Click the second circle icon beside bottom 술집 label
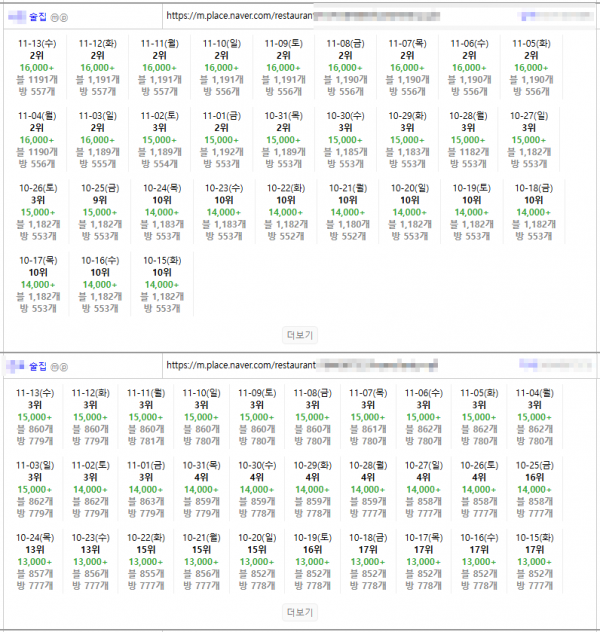 (x=64, y=366)
